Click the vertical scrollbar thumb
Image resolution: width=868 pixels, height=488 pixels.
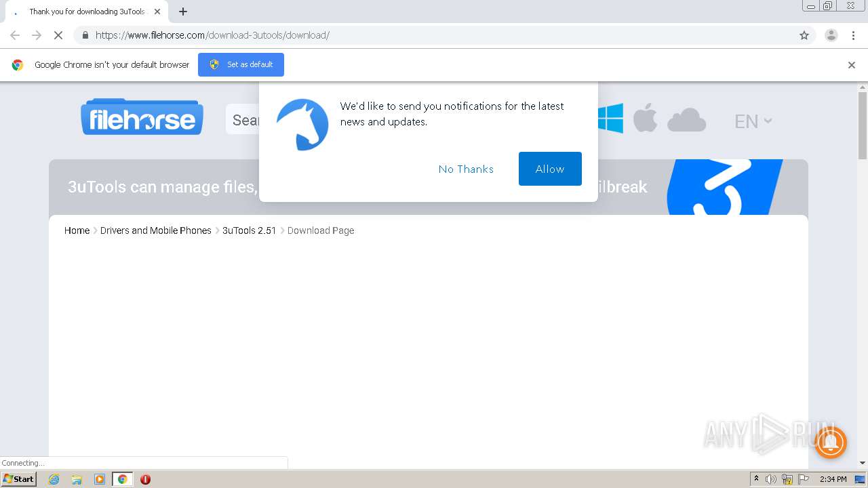tap(863, 125)
